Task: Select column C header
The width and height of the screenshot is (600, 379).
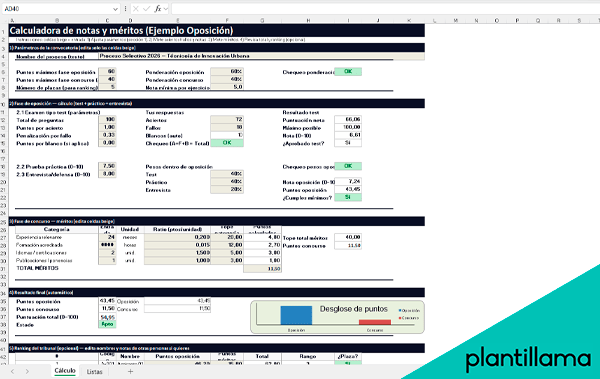Action: pyautogui.click(x=107, y=20)
